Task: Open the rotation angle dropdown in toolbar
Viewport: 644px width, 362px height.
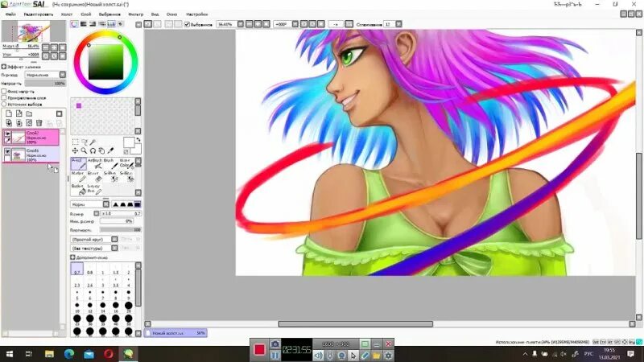Action: pos(295,24)
